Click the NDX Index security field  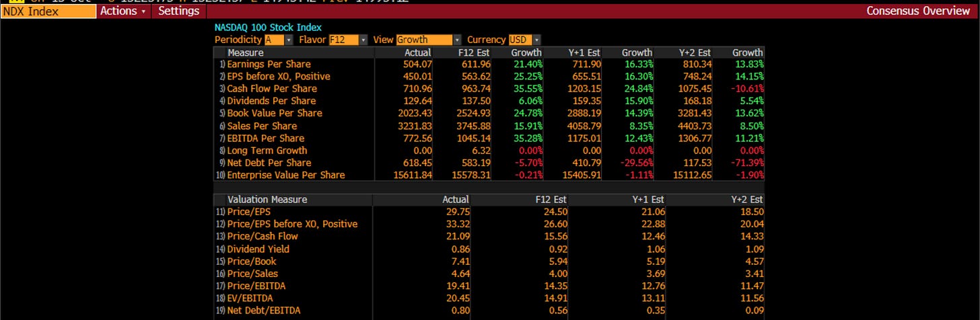[48, 11]
